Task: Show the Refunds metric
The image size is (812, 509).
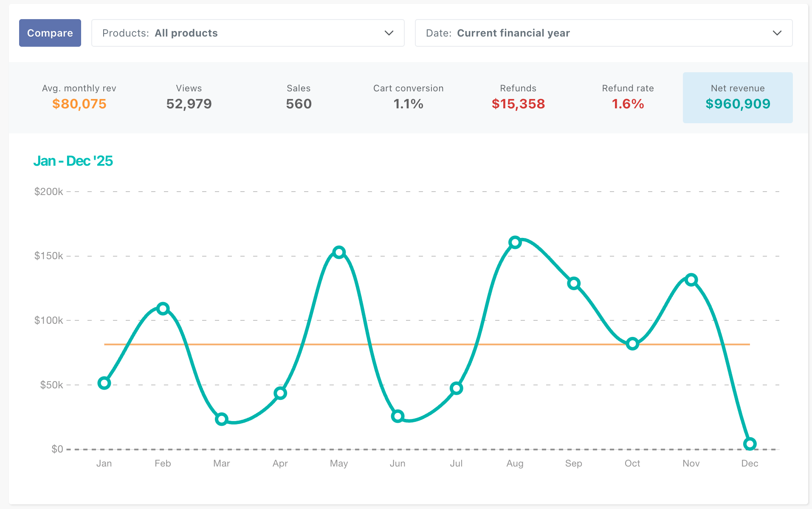Action: [518, 97]
